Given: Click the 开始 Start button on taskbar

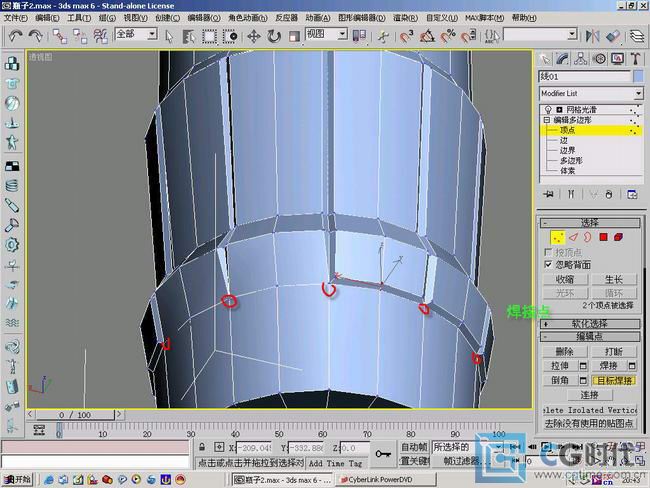Looking at the screenshot, I should tap(17, 480).
